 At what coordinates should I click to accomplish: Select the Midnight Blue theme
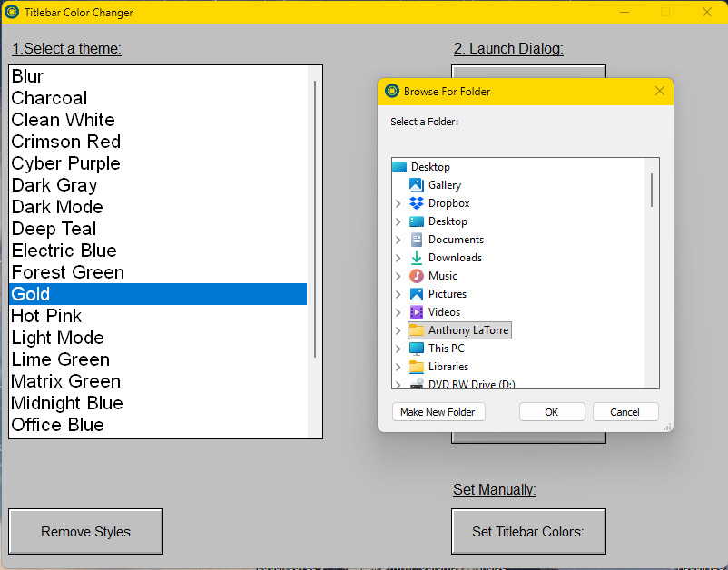coord(158,403)
